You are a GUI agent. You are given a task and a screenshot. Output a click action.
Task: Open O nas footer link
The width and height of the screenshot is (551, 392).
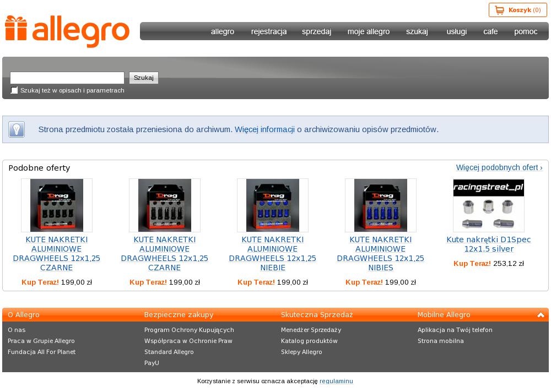pyautogui.click(x=17, y=330)
